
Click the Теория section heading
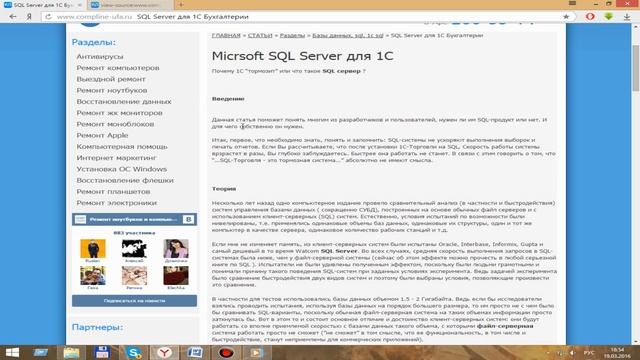[224, 189]
